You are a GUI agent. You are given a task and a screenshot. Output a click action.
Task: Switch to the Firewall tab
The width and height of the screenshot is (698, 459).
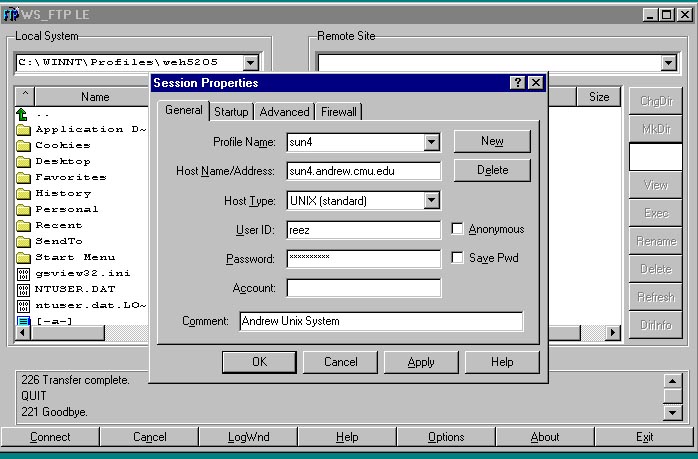pos(339,112)
